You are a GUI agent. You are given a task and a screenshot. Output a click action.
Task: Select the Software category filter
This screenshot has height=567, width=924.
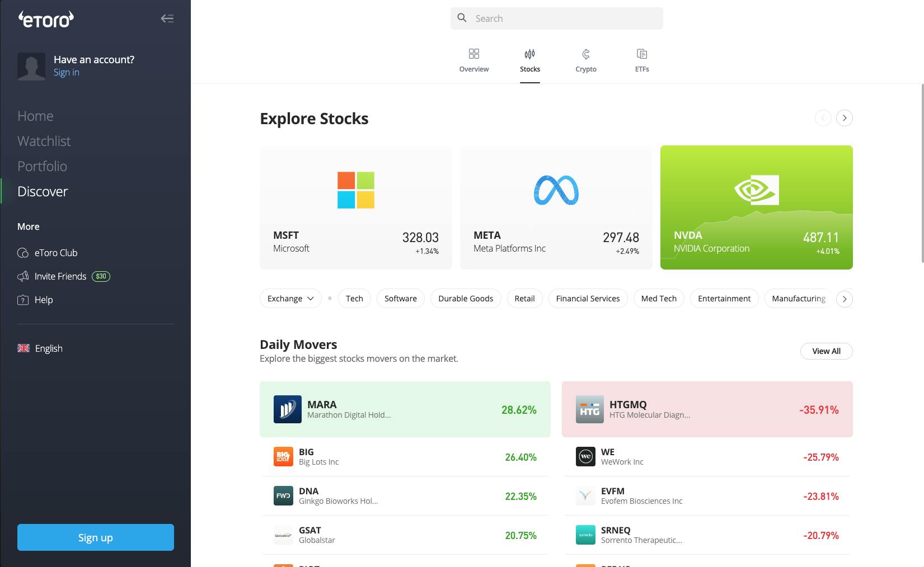(401, 299)
